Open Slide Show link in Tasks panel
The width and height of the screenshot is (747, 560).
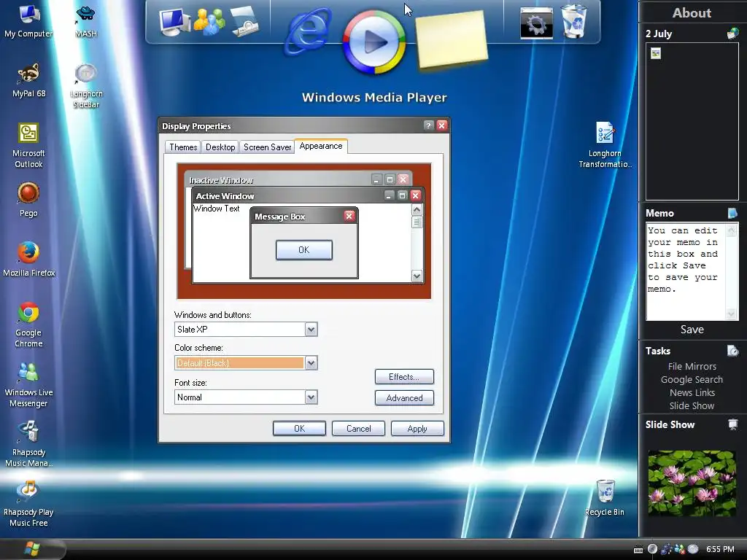[x=692, y=405]
